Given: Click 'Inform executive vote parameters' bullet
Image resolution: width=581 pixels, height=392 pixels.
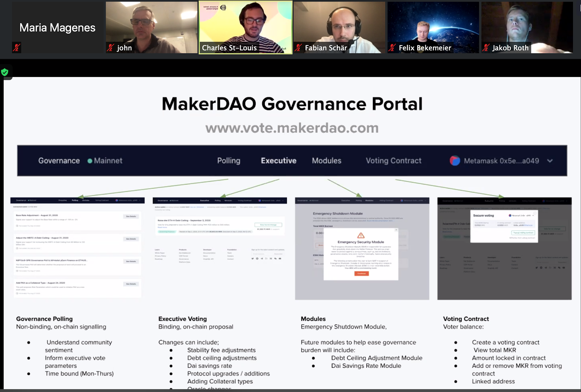Looking at the screenshot, I should [x=75, y=362].
